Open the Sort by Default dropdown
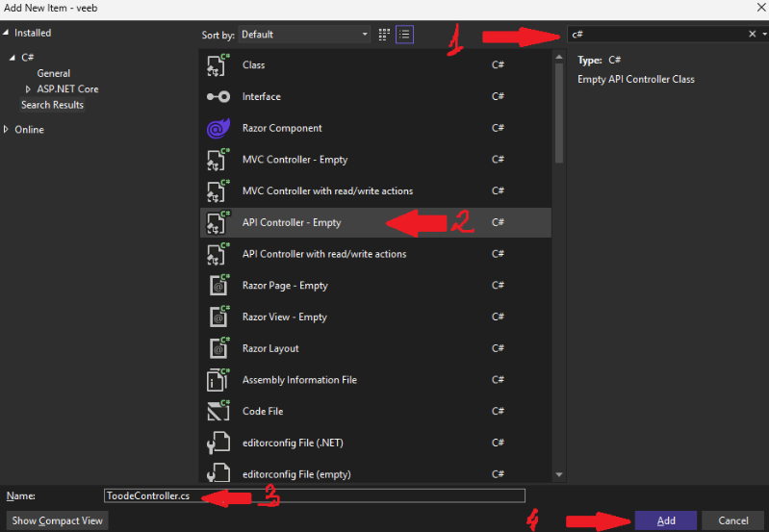769x532 pixels. point(304,34)
